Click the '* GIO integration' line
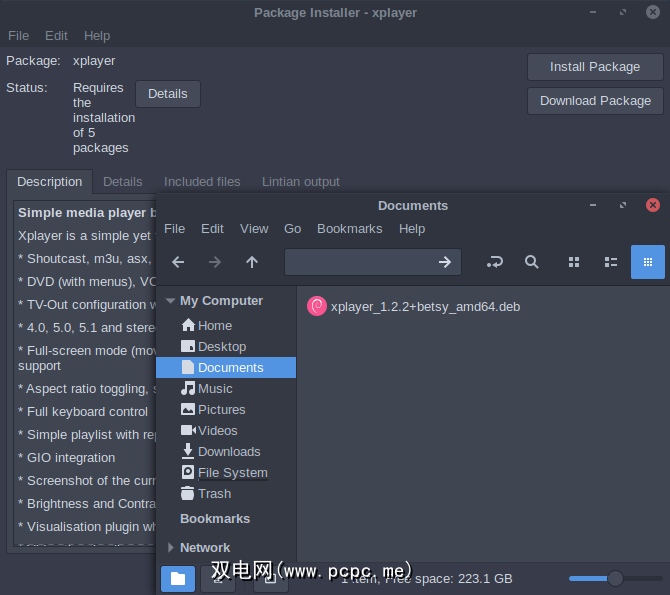Image resolution: width=670 pixels, height=595 pixels. [67, 457]
